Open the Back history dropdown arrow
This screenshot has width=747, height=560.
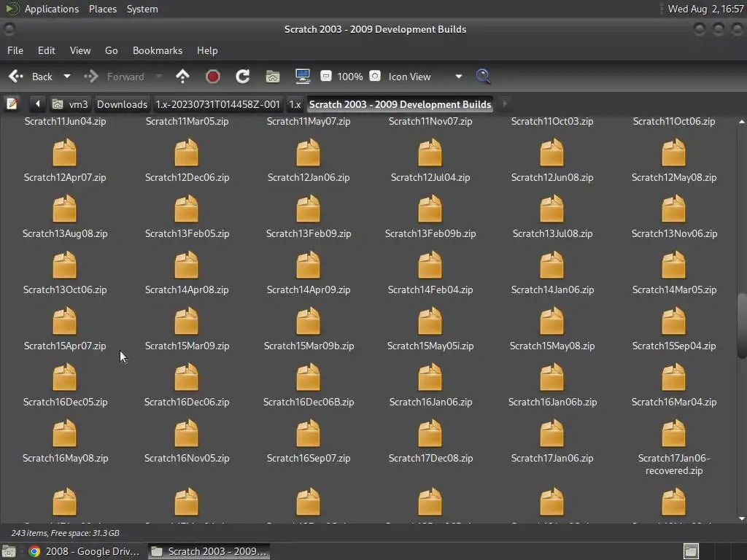[67, 76]
